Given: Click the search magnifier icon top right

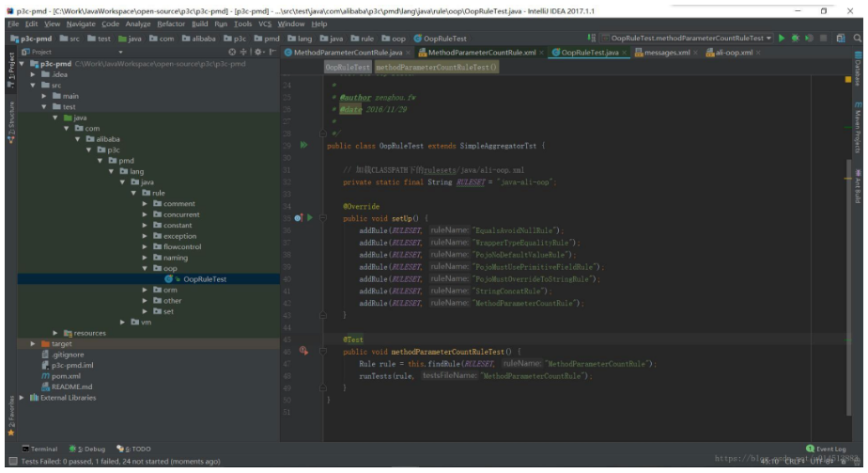Looking at the screenshot, I should 856,38.
